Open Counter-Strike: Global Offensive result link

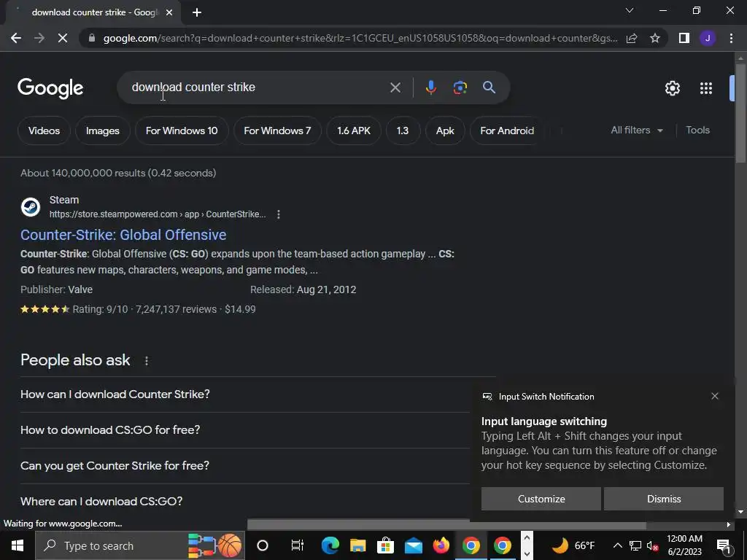coord(123,235)
